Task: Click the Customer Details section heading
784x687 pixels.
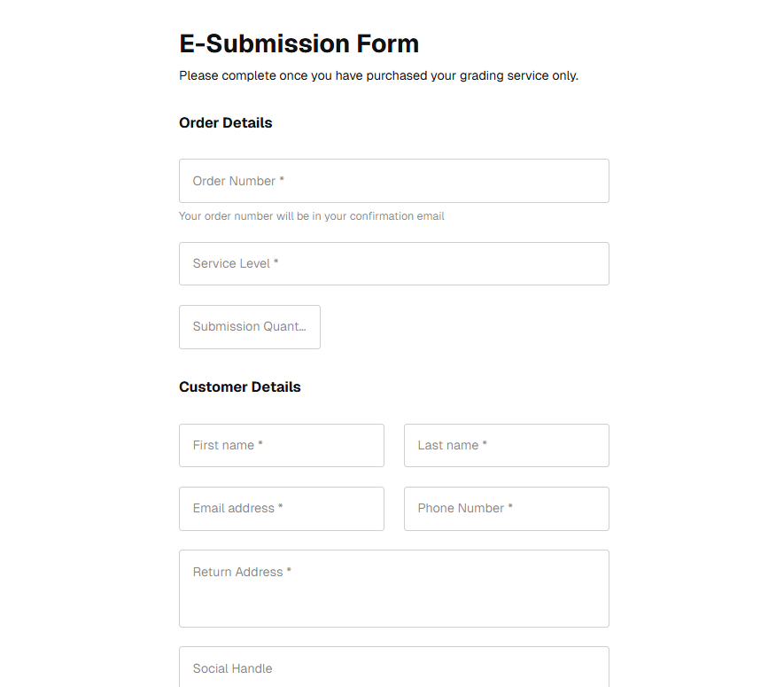Action: [x=239, y=387]
